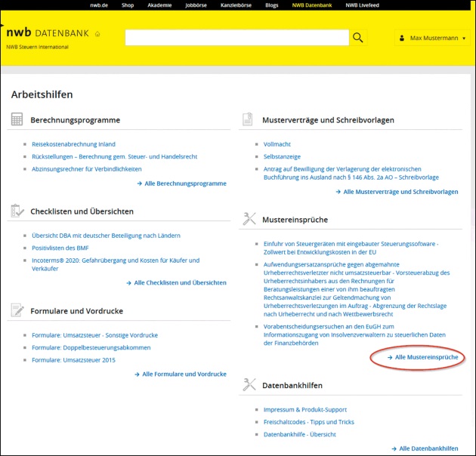Open Reisekostenabrechnung Inland link
Viewport: 476px width, 456px height.
click(73, 144)
